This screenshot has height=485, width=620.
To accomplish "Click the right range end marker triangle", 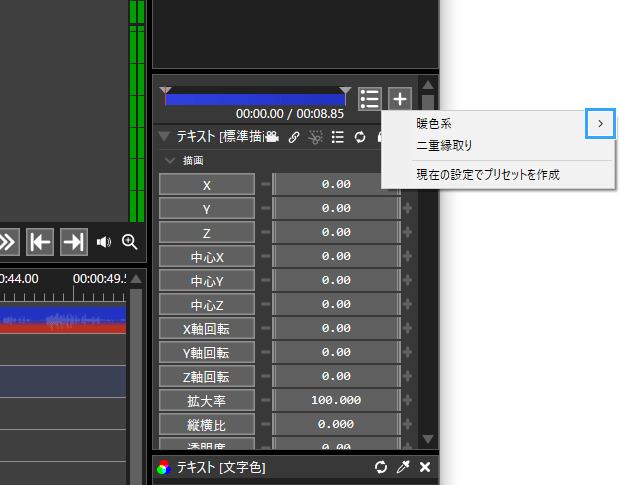I will pyautogui.click(x=345, y=91).
